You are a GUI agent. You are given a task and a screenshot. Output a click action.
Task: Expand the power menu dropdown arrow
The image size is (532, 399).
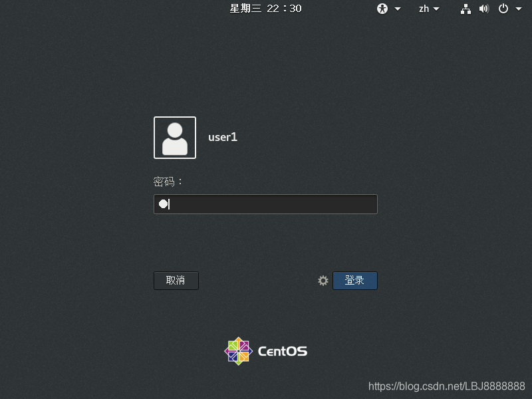click(x=519, y=9)
